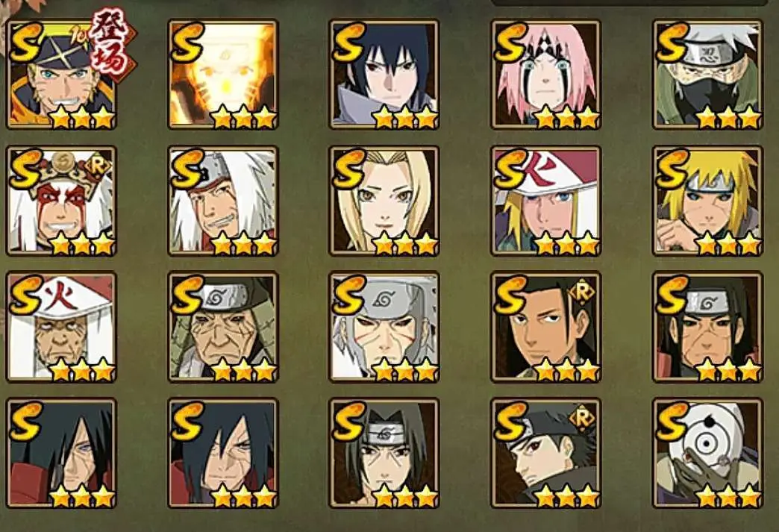Select white-haired Jiraiya with horned headband
Viewport: 779px width, 532px height.
[x=223, y=201]
